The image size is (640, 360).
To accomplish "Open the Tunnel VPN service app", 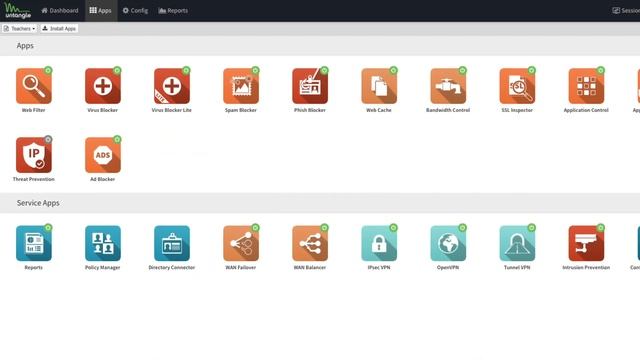I will 517,243.
